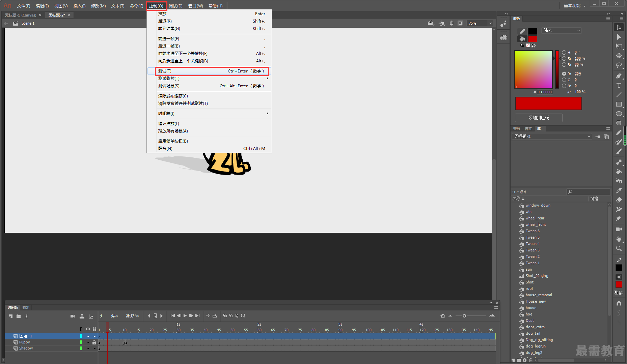Viewport: 627px width, 364px height.
Task: Play the timeline animation
Action: 185,316
